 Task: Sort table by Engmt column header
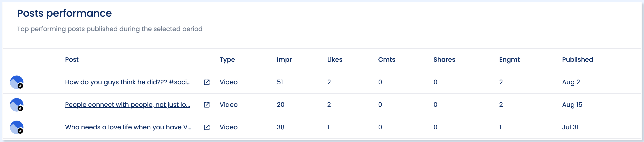[x=509, y=60]
